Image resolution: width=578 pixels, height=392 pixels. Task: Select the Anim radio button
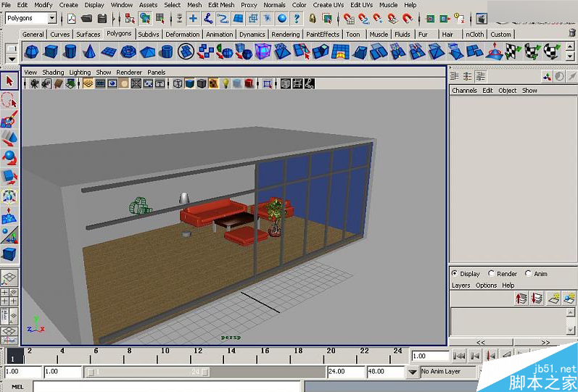pyautogui.click(x=527, y=274)
